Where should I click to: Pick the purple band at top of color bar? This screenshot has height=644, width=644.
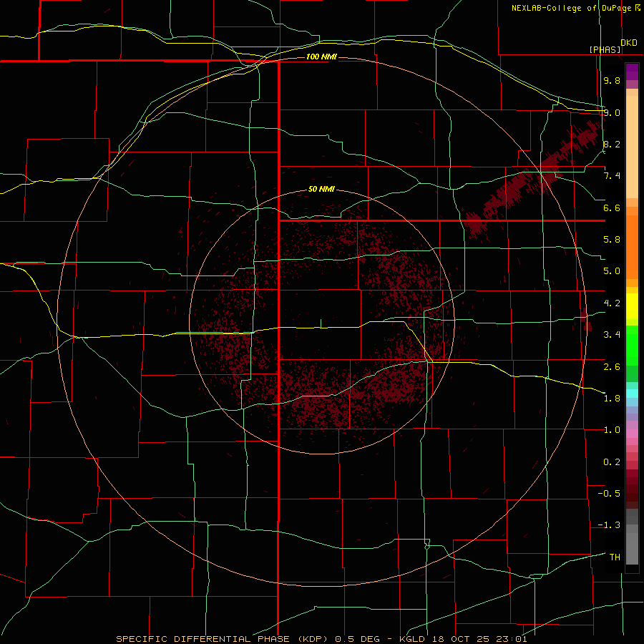632,72
